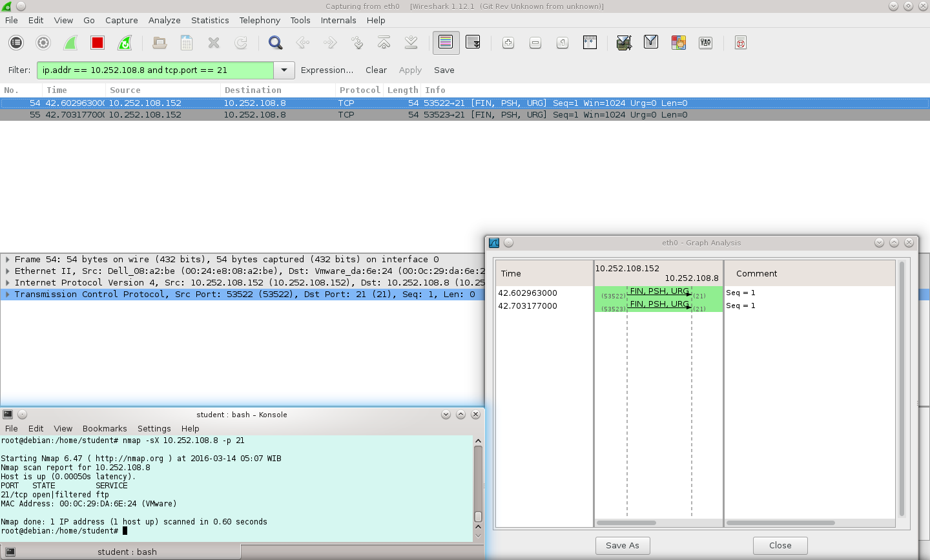Click the Graph Analysis window menu icon

(x=494, y=243)
